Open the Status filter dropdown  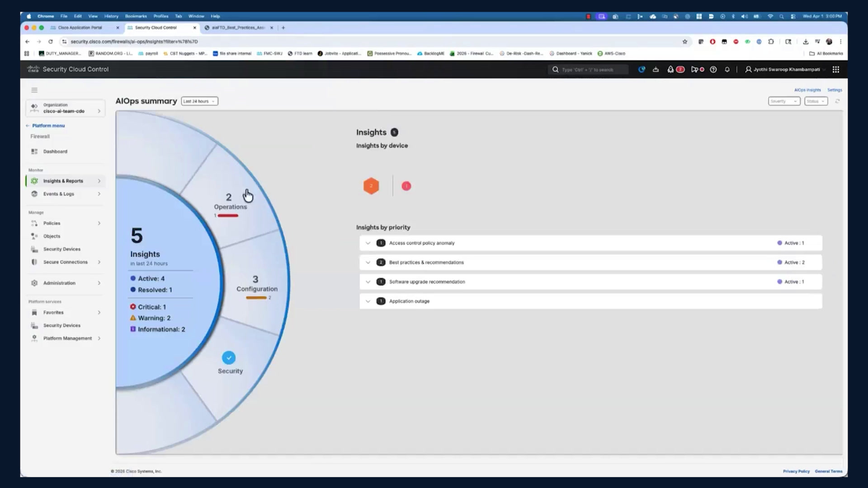coord(816,101)
